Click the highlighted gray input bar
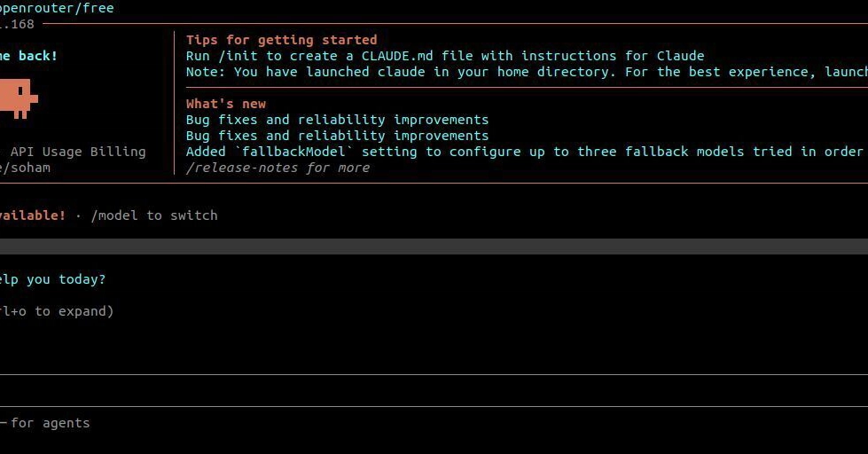Image resolution: width=868 pixels, height=454 pixels. click(434, 247)
